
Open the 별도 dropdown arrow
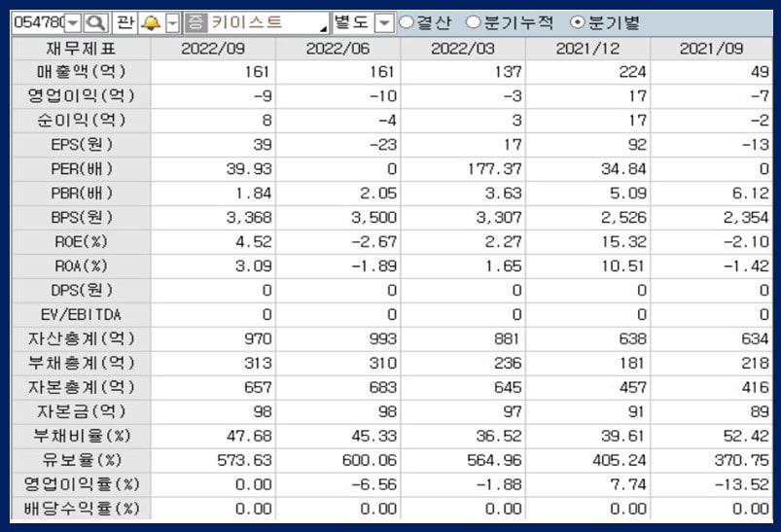coord(383,23)
